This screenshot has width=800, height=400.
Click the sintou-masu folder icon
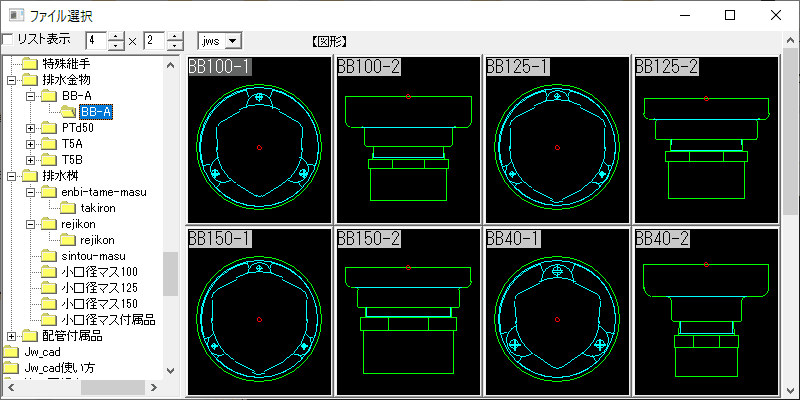pyautogui.click(x=48, y=256)
